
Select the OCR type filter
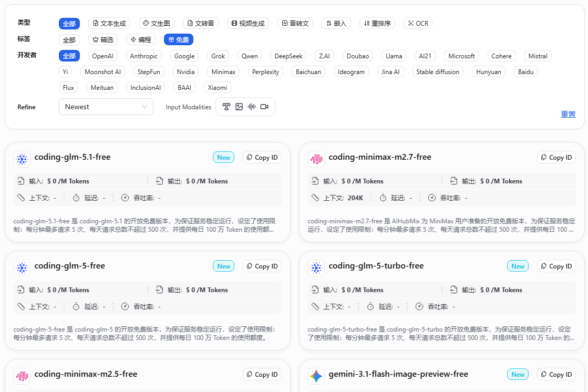pyautogui.click(x=418, y=23)
